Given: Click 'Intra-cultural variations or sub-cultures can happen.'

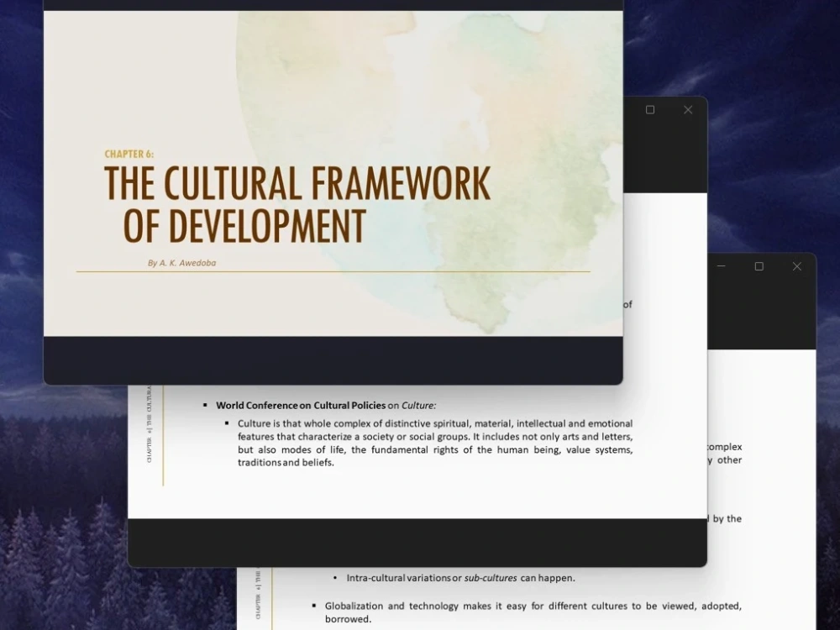Looking at the screenshot, I should click(460, 578).
